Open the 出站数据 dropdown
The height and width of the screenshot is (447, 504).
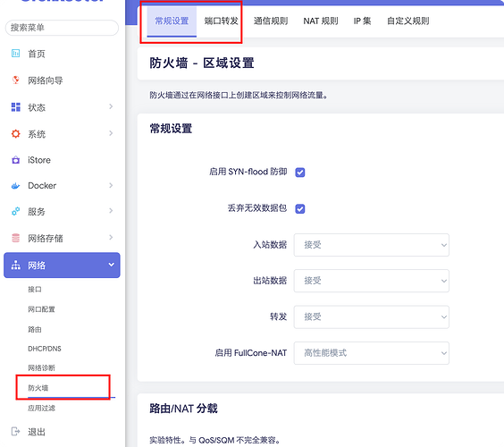click(371, 281)
